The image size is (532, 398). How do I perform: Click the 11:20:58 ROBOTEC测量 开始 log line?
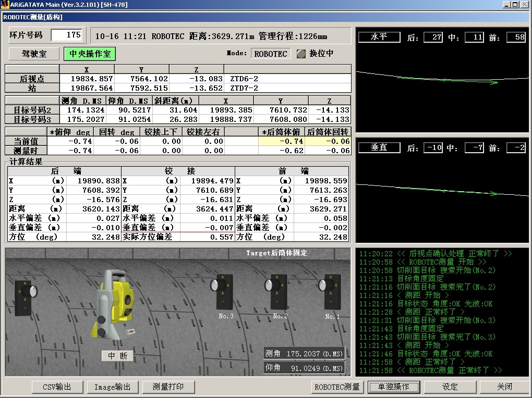tap(422, 262)
